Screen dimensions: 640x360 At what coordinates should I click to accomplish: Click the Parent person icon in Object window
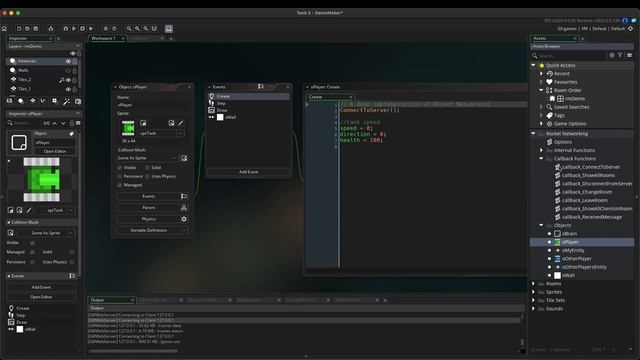184,208
